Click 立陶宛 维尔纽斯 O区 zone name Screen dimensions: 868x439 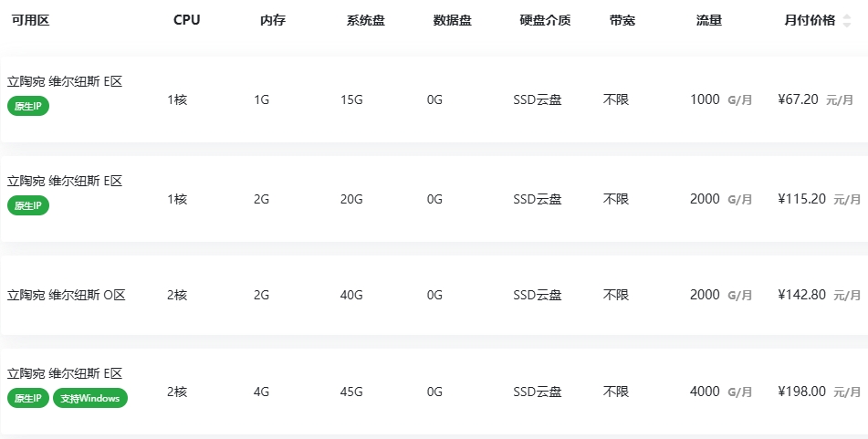(67, 295)
